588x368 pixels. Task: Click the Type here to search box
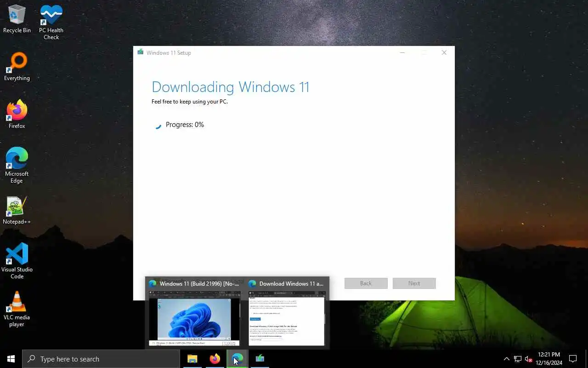[x=101, y=359]
